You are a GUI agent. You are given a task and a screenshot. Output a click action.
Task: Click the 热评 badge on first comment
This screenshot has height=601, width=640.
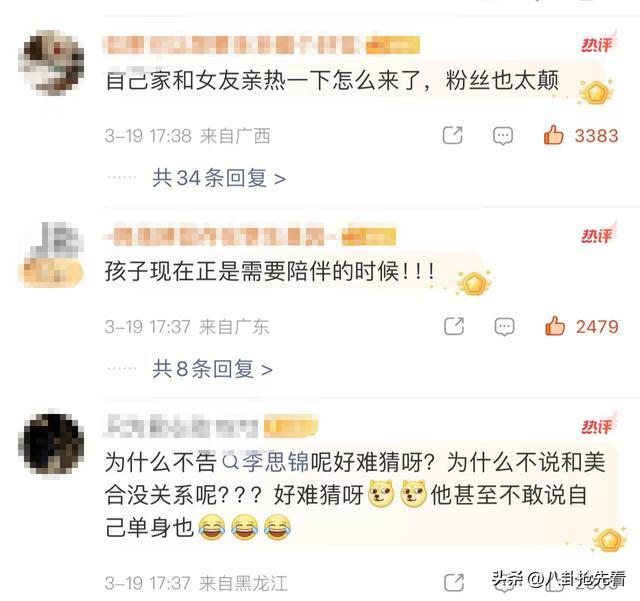coord(598,44)
